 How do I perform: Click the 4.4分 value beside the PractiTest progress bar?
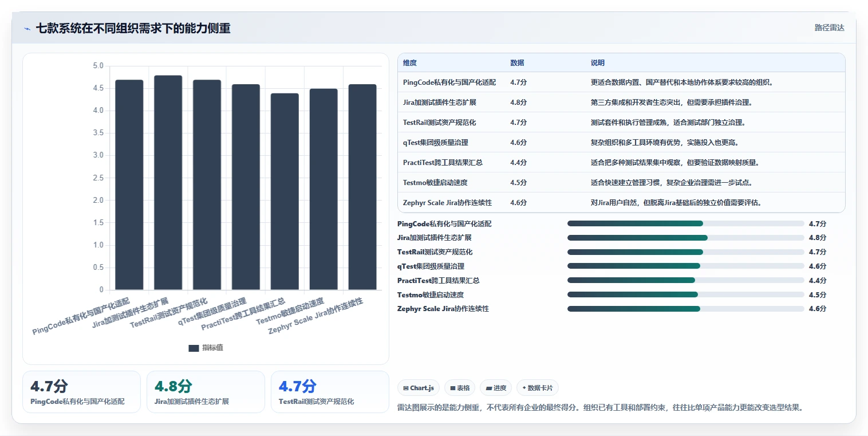click(818, 281)
